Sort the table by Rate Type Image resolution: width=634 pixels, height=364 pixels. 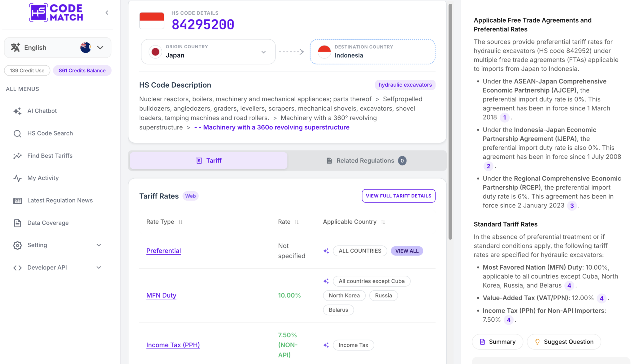click(180, 222)
